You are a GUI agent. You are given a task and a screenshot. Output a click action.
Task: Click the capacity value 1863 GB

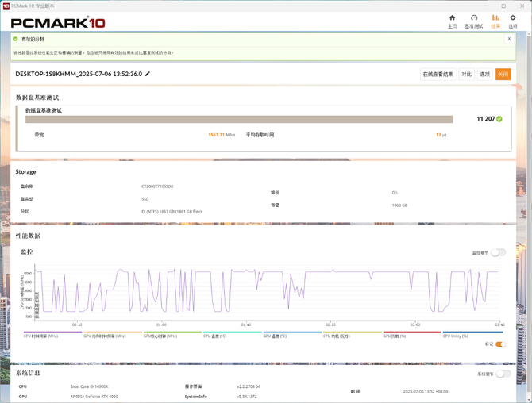(399, 205)
